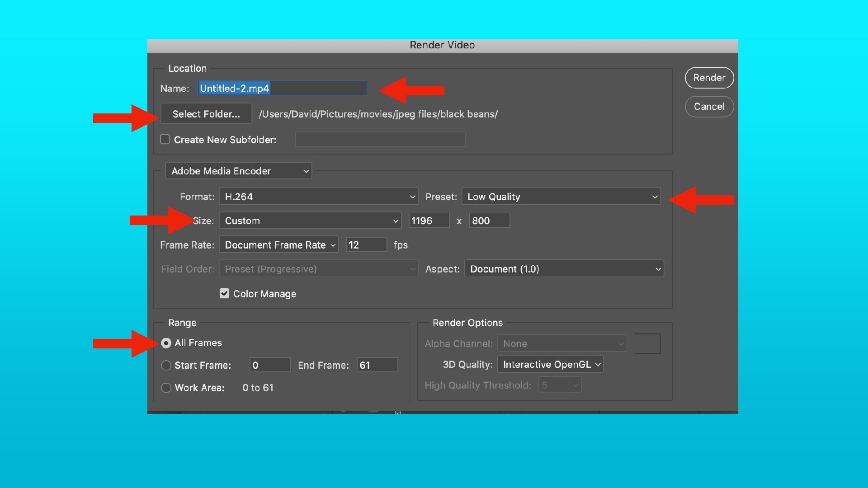Uncheck the Color Manage checkbox
Screen dimensions: 868x488
click(x=224, y=294)
